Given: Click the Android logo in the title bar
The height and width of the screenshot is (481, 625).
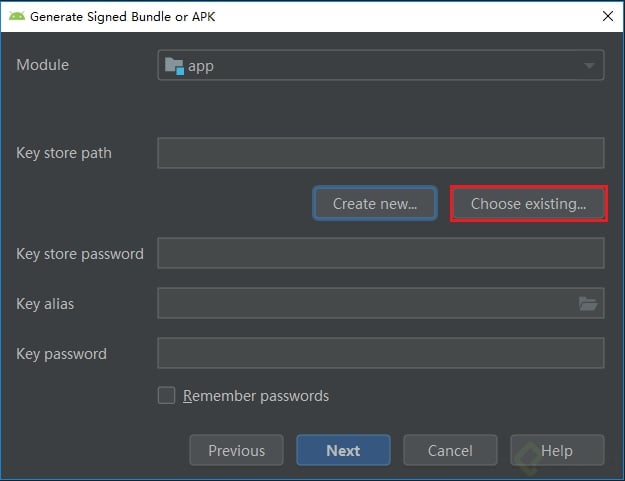Looking at the screenshot, I should 15,17.
